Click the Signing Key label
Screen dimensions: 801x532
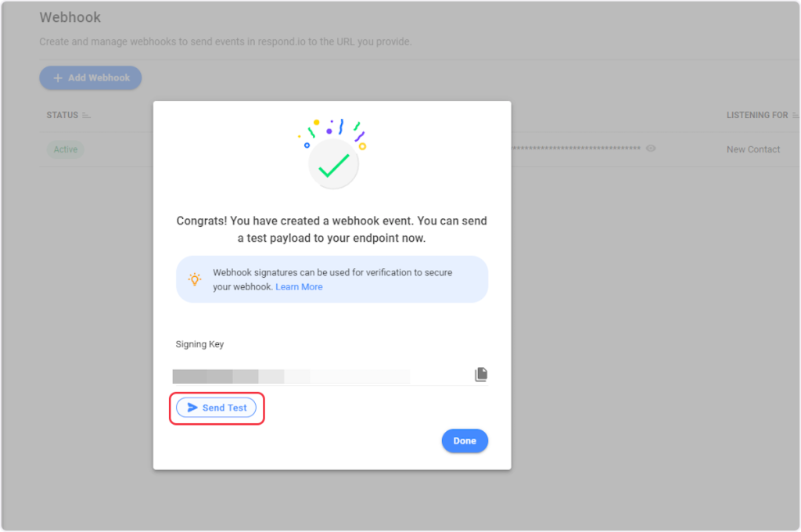pyautogui.click(x=199, y=344)
